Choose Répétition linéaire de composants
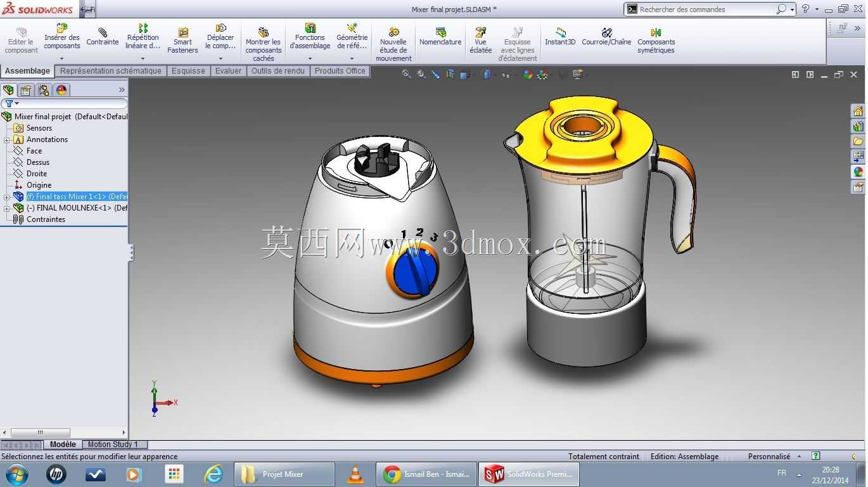 coord(143,37)
